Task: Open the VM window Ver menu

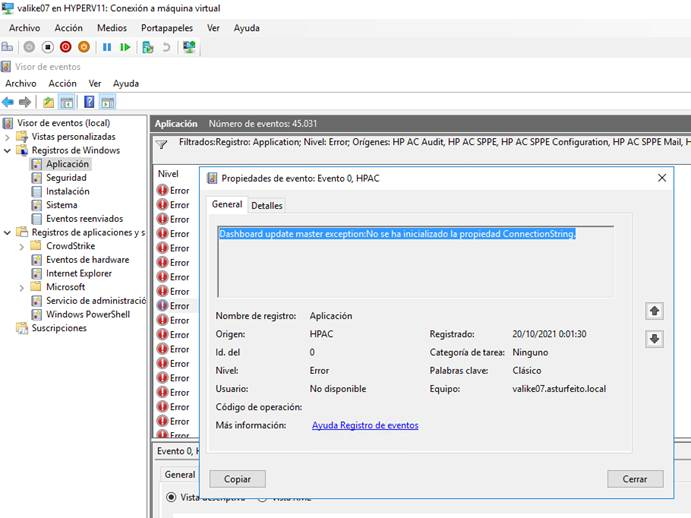Action: [213, 28]
